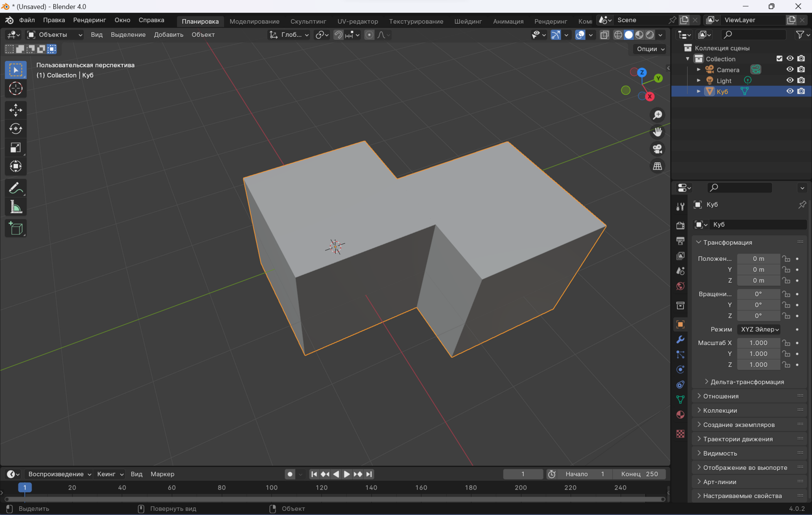Viewport: 812px width, 515px height.
Task: Click the pan hand icon
Action: (657, 132)
